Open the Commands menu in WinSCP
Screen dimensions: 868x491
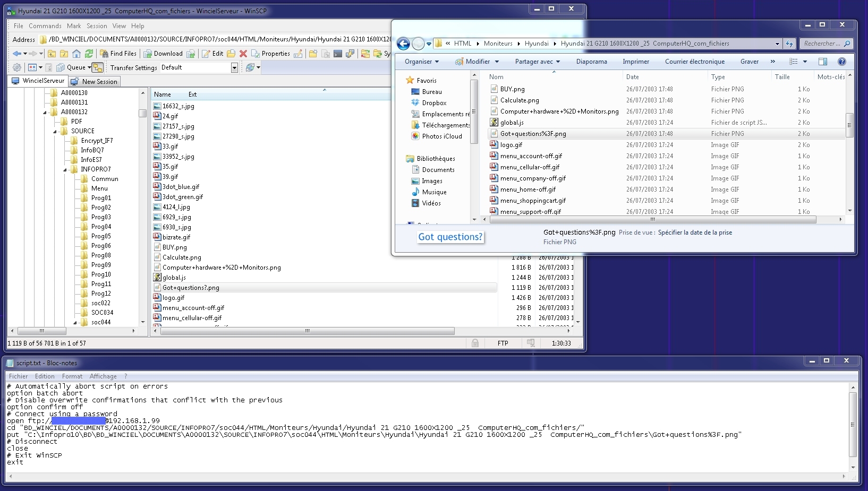(x=45, y=26)
